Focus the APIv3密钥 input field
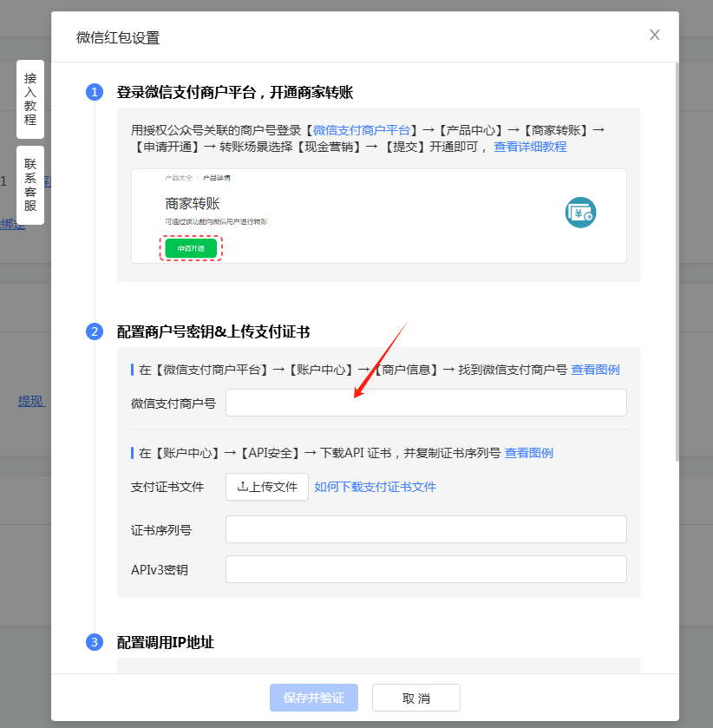The image size is (713, 728). click(x=426, y=569)
